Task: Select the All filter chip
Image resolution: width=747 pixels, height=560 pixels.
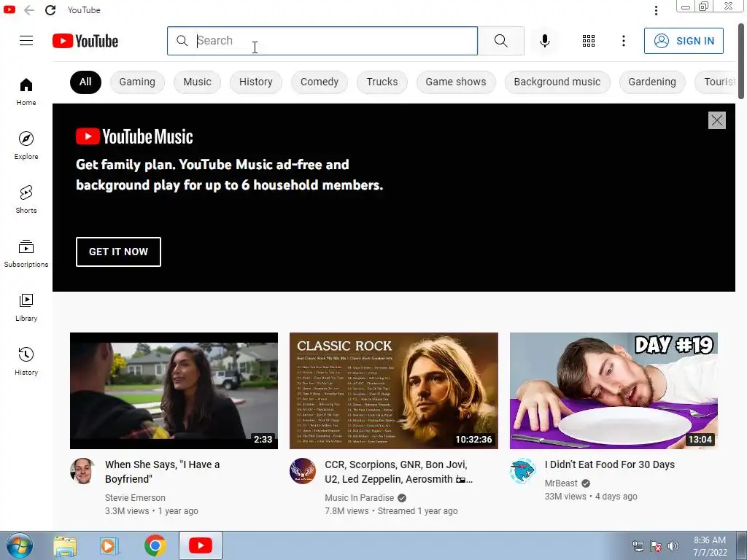Action: 85,82
